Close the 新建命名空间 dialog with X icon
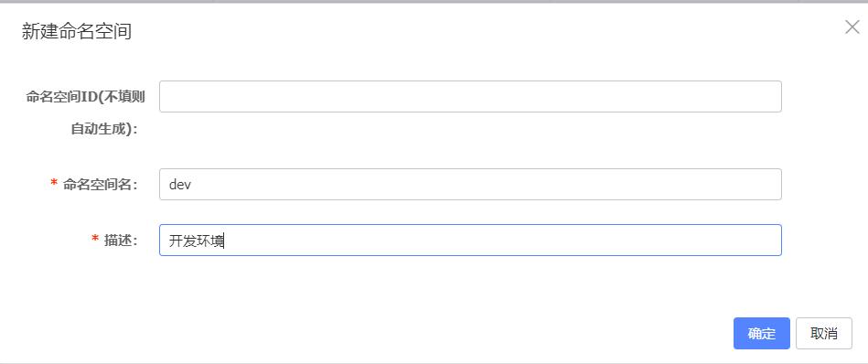The height and width of the screenshot is (364, 868). coord(852,27)
